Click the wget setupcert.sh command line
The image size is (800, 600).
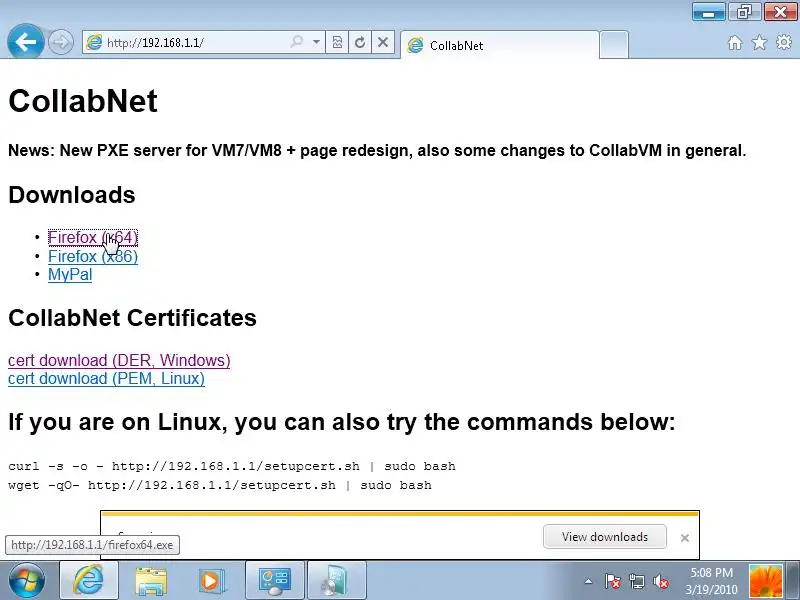click(x=220, y=485)
